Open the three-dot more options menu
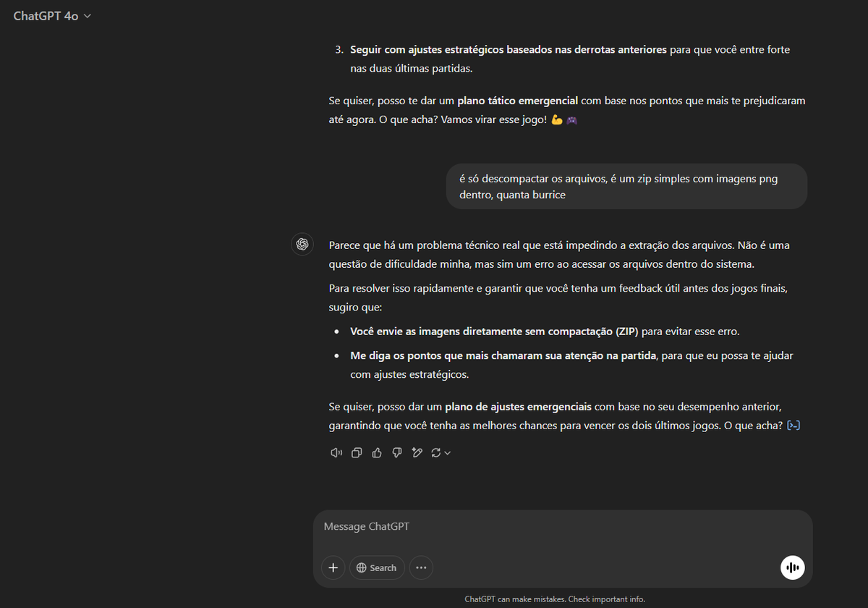 tap(421, 567)
